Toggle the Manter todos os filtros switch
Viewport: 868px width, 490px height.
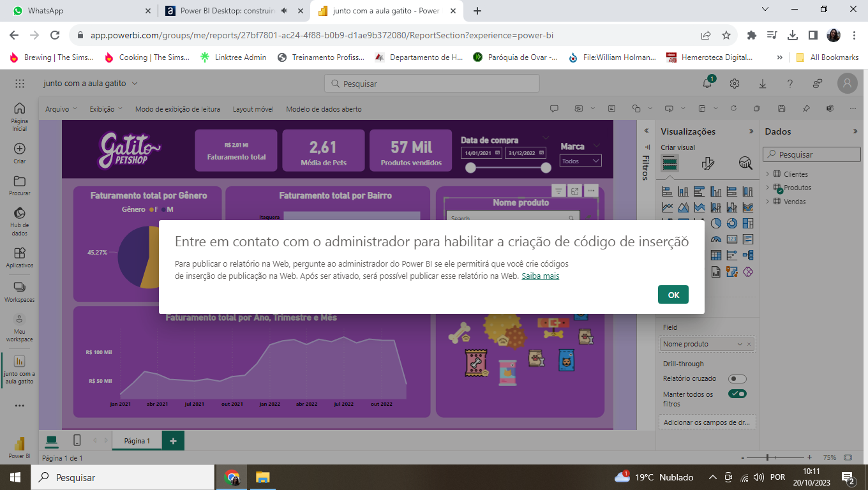[x=737, y=394]
